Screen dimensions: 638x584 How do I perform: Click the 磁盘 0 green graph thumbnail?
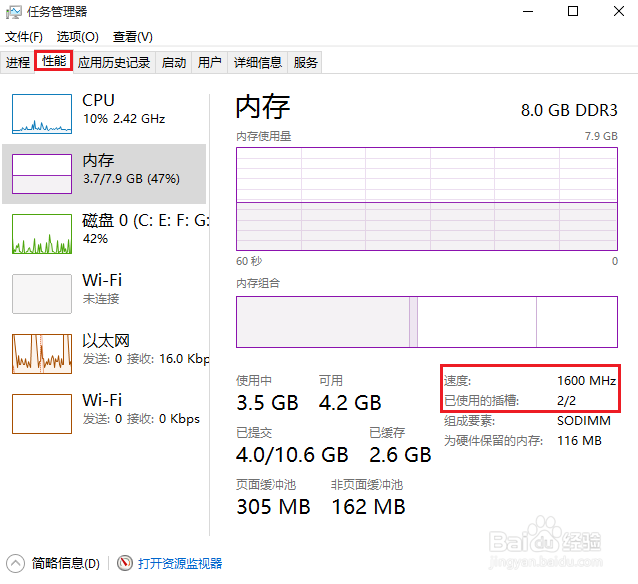(x=42, y=234)
